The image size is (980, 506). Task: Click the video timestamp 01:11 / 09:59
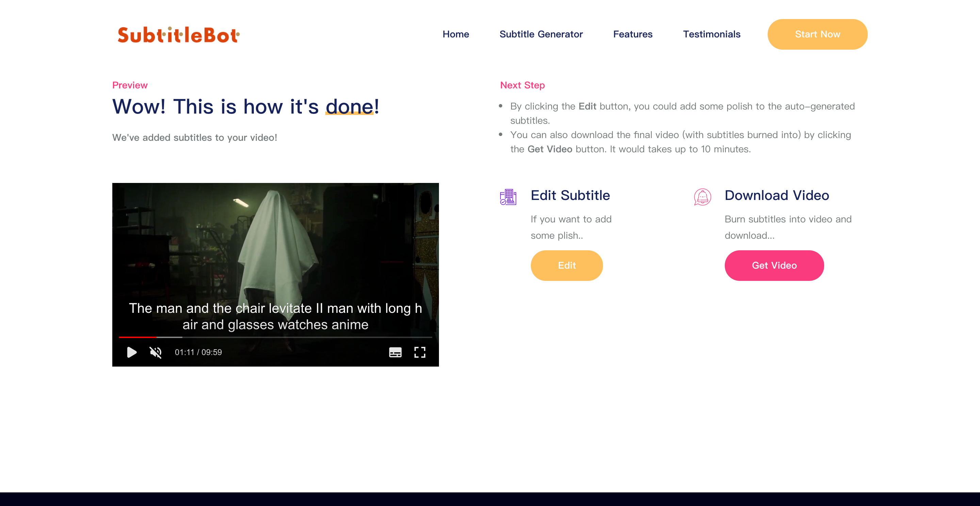coord(198,352)
